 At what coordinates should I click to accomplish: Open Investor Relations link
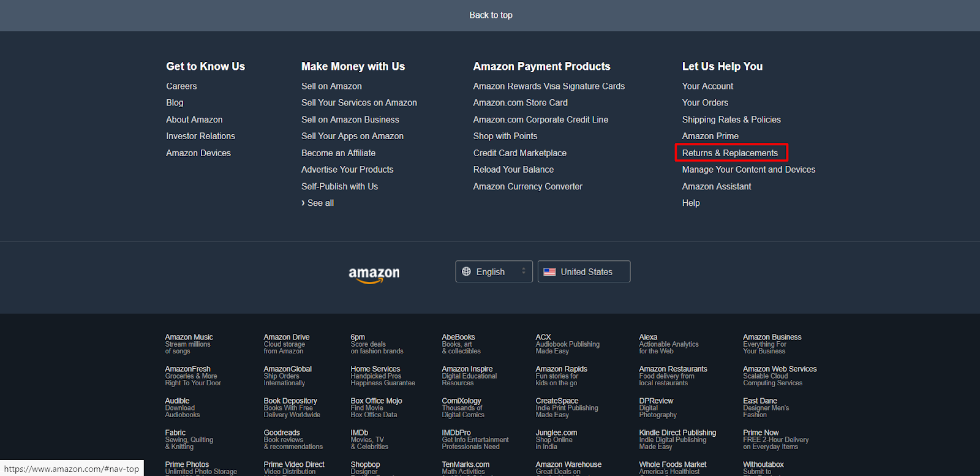point(200,136)
